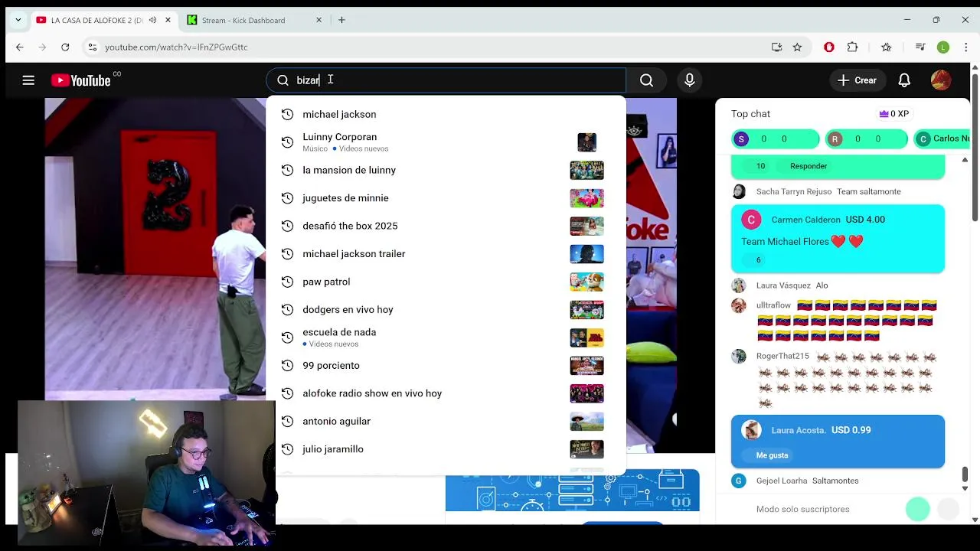Open the YouTube hamburger guide menu
Image resolution: width=980 pixels, height=551 pixels.
coord(28,80)
